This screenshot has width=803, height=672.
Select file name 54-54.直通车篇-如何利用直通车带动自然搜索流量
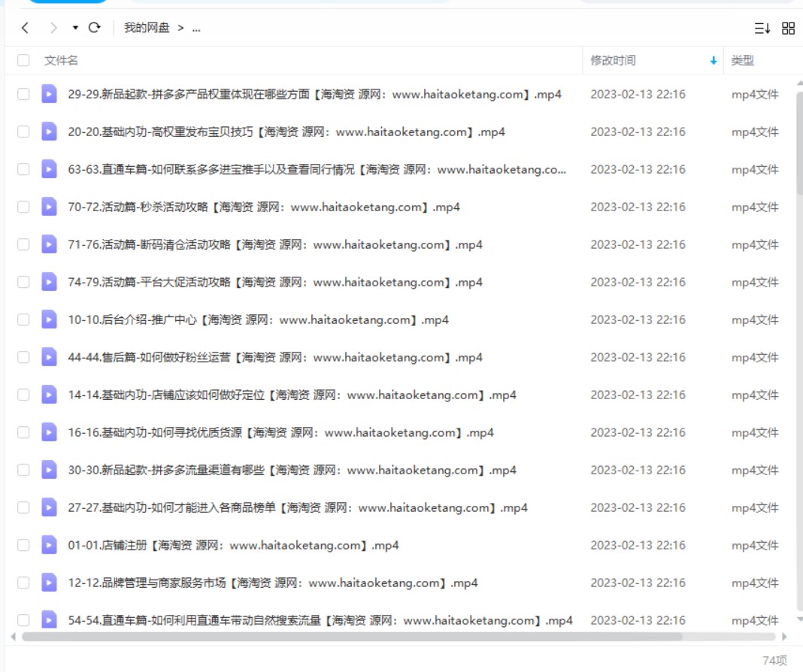click(320, 620)
